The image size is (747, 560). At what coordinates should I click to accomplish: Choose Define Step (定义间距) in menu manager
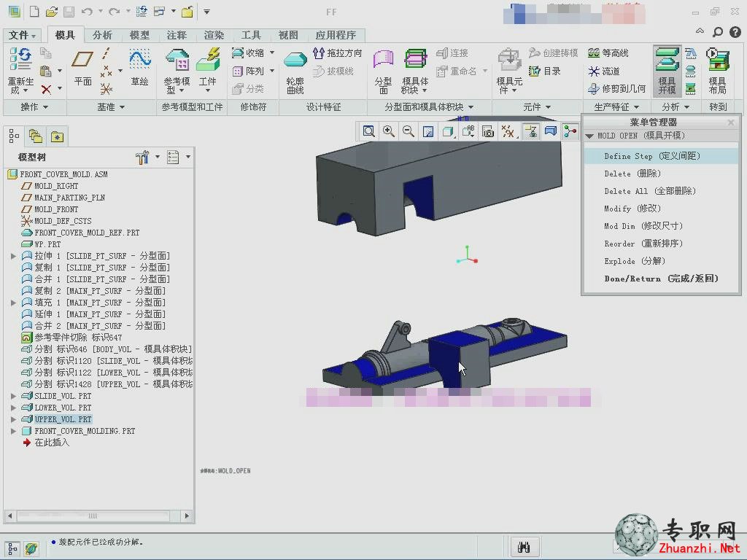coord(661,156)
